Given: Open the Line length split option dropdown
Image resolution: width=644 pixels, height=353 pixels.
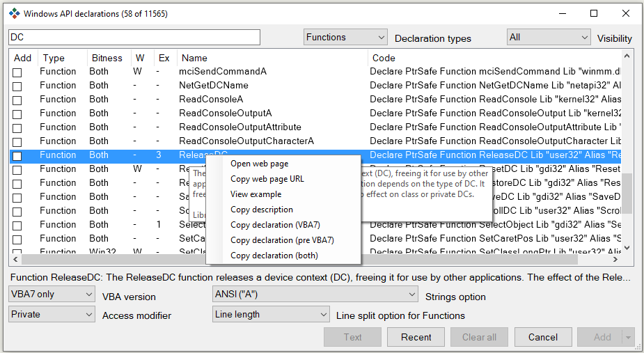Looking at the screenshot, I should [271, 315].
